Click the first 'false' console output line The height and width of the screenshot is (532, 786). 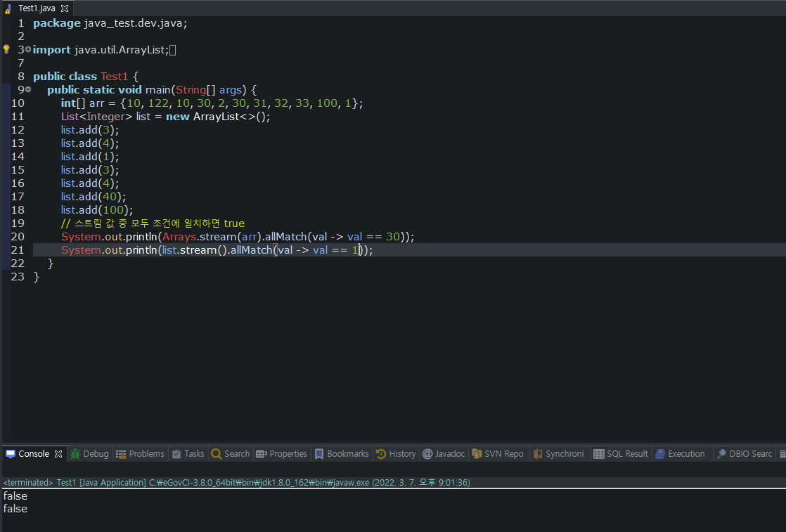coord(15,496)
